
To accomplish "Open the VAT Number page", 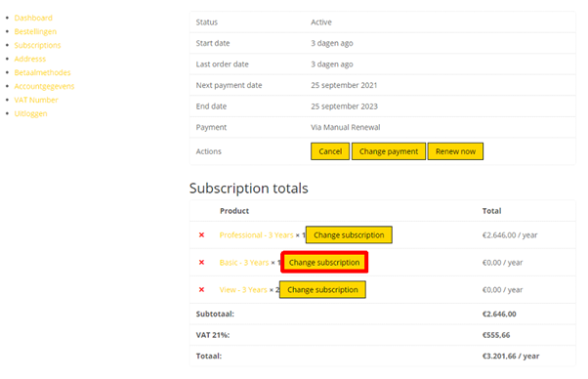I will coord(36,100).
